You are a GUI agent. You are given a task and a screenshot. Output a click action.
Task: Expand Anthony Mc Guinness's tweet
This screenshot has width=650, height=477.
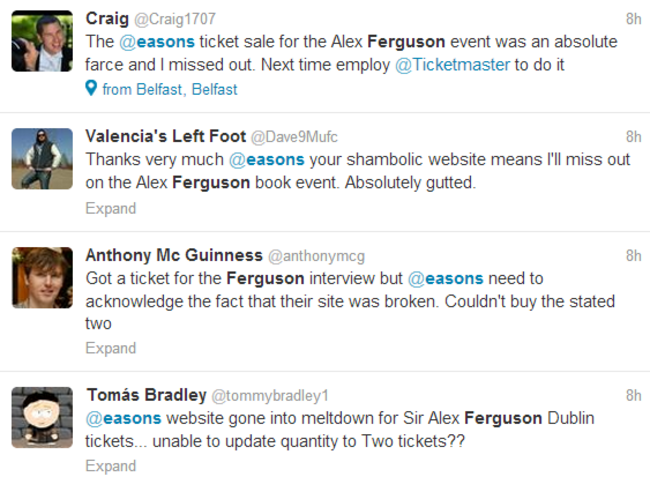[110, 348]
